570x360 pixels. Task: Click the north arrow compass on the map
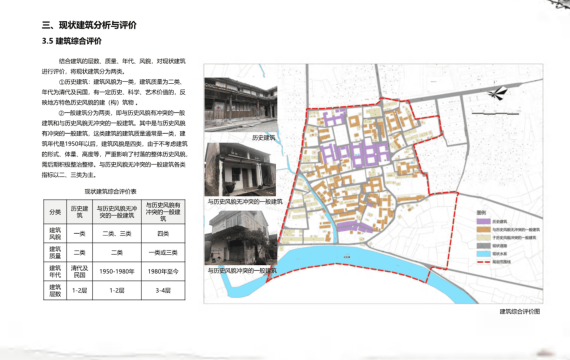[x=498, y=93]
